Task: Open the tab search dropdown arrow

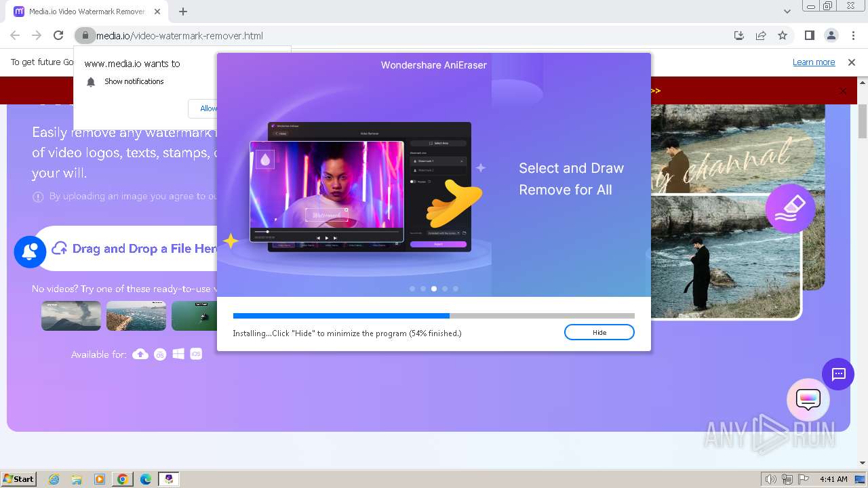Action: click(787, 11)
